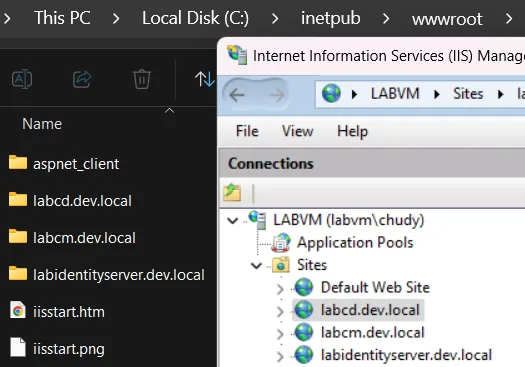Expand the Default Web Site node
Image resolution: width=525 pixels, height=367 pixels.
280,289
